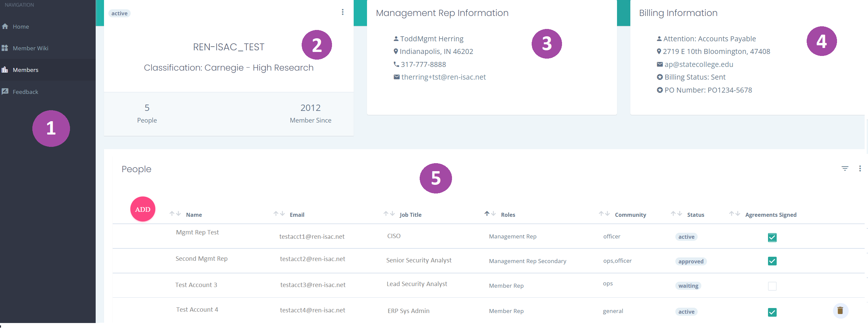Check the empty Agreements Signed box for Test Account 3
Image resolution: width=868 pixels, height=334 pixels.
772,286
